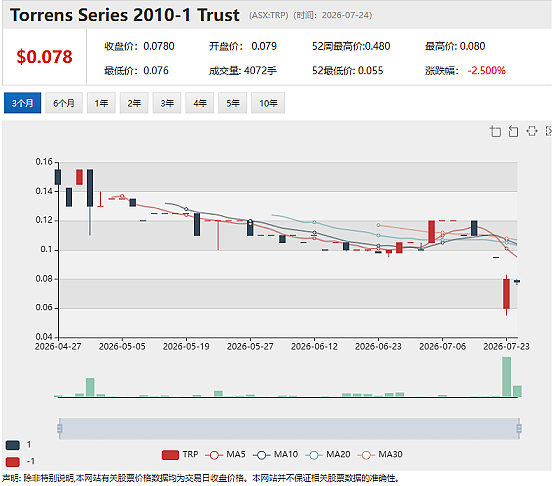Click the tall red candlestick before 2026-07-06

[x=431, y=231]
